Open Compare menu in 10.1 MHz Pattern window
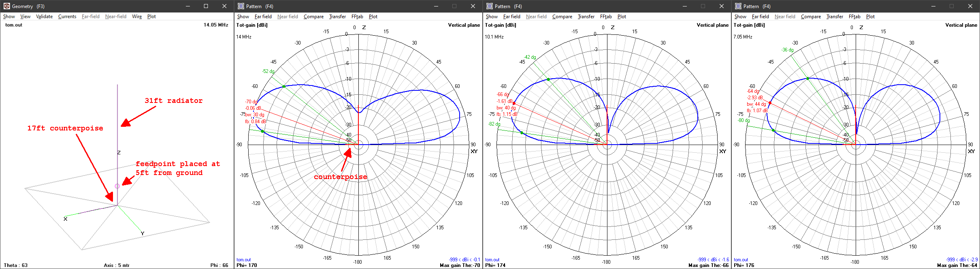 (562, 17)
